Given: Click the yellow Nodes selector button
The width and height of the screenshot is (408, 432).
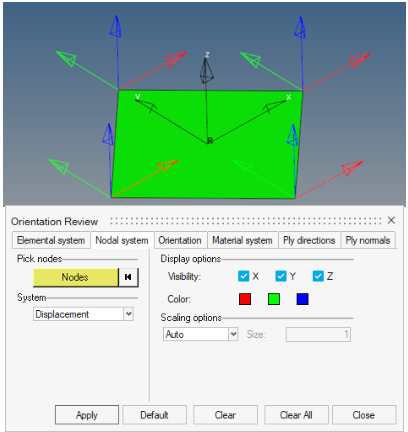Looking at the screenshot, I should [76, 277].
